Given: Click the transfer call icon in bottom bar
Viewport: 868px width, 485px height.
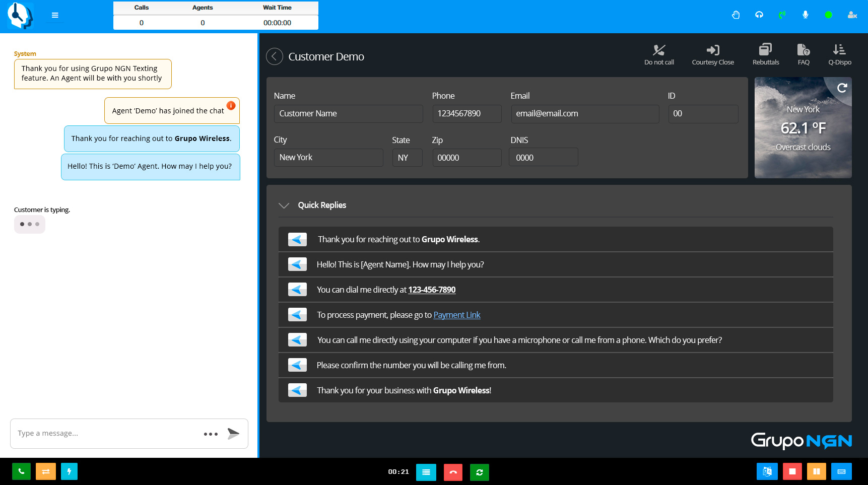Looking at the screenshot, I should 45,471.
